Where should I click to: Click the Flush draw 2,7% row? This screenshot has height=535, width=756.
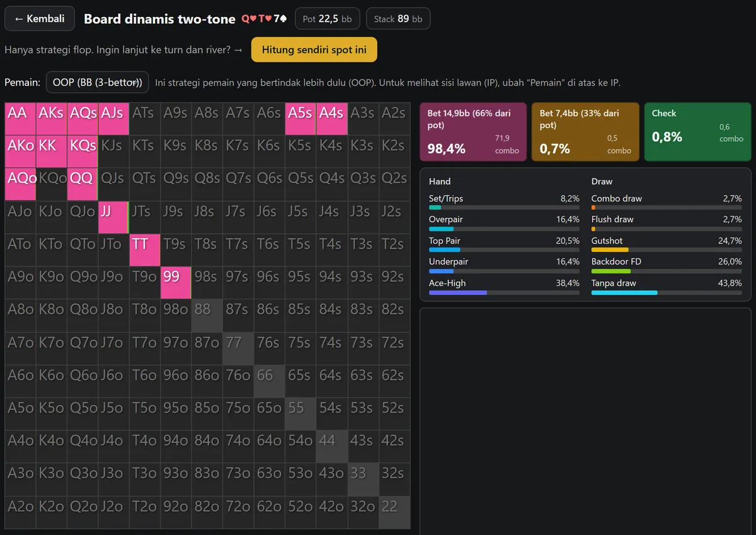coord(667,223)
